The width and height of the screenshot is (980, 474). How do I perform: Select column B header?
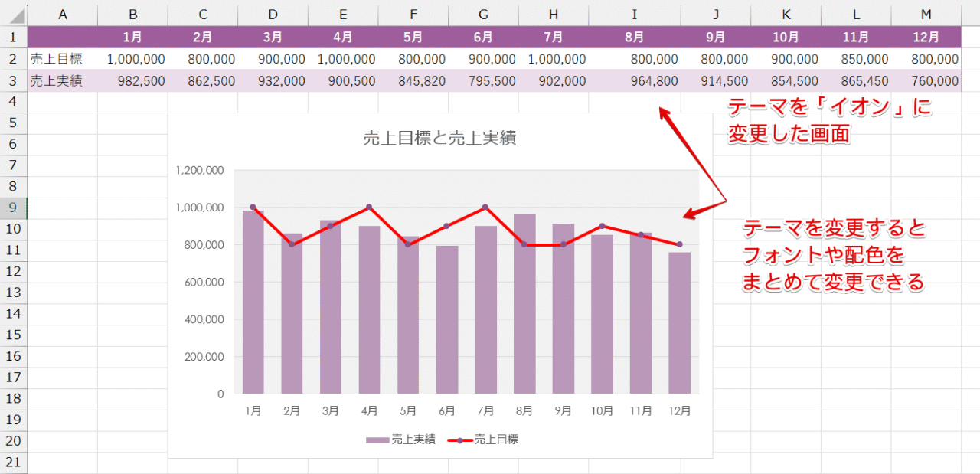[x=132, y=15]
